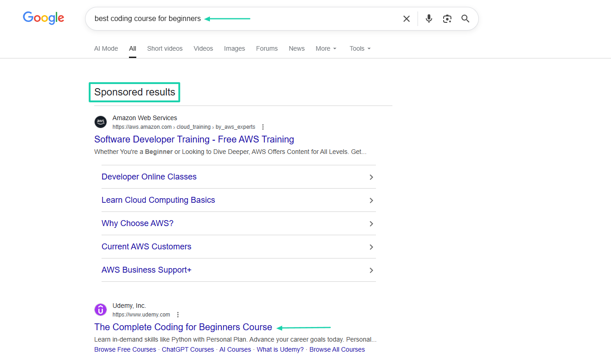Screen dimensions: 611x364
Task: Open the Current AWS Customers sitelink
Action: coord(146,247)
